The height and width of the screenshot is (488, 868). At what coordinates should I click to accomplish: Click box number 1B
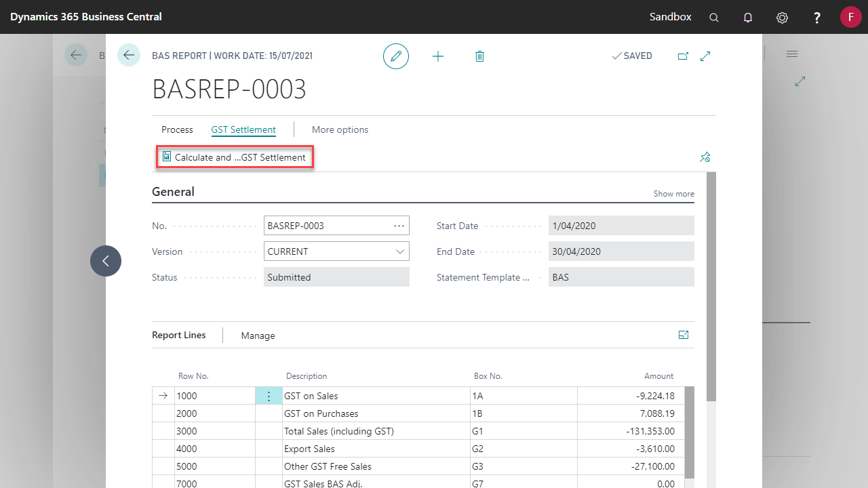tap(524, 413)
